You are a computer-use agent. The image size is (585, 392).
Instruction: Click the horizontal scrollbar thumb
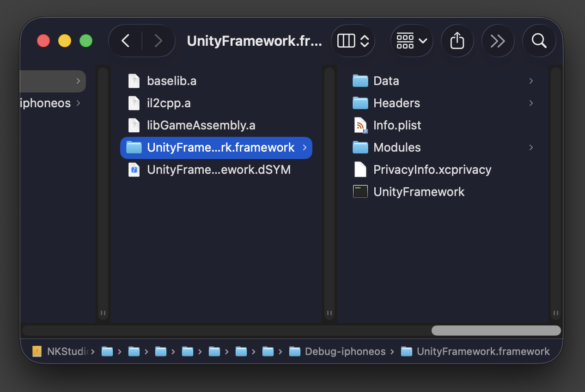click(496, 331)
